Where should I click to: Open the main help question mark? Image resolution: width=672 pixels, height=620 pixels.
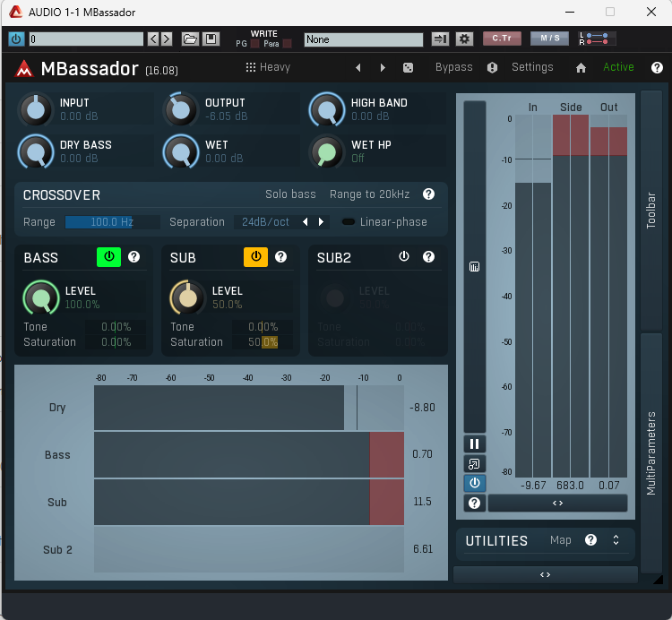(657, 68)
